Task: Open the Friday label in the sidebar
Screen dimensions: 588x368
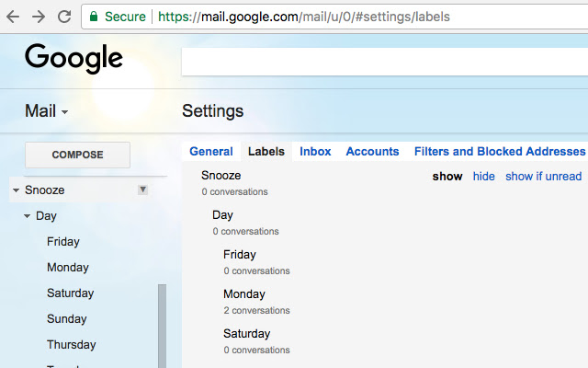Action: 63,241
